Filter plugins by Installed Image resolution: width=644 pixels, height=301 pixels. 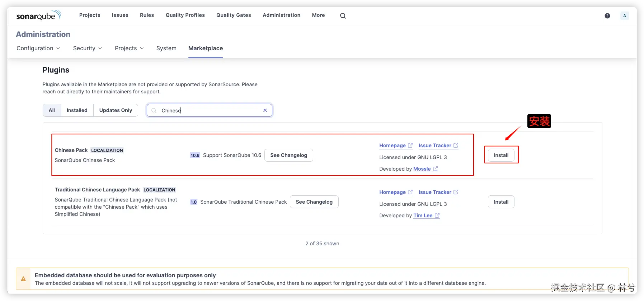pos(77,110)
